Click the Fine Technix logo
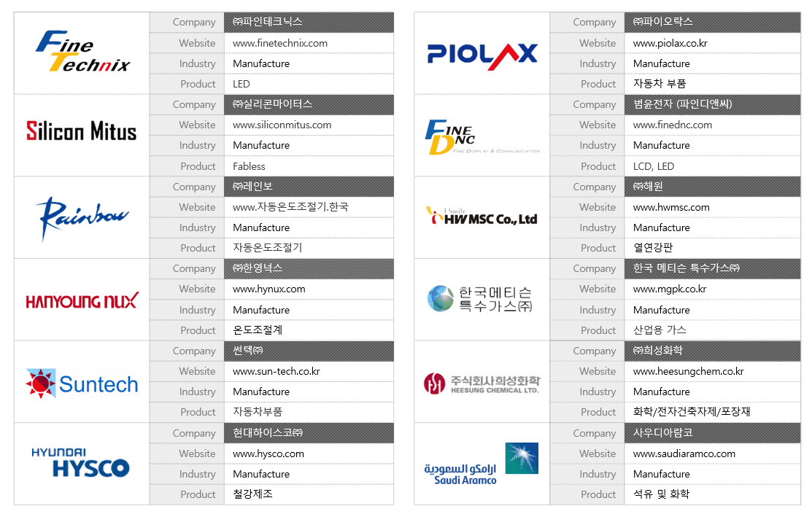The image size is (812, 514). (82, 52)
